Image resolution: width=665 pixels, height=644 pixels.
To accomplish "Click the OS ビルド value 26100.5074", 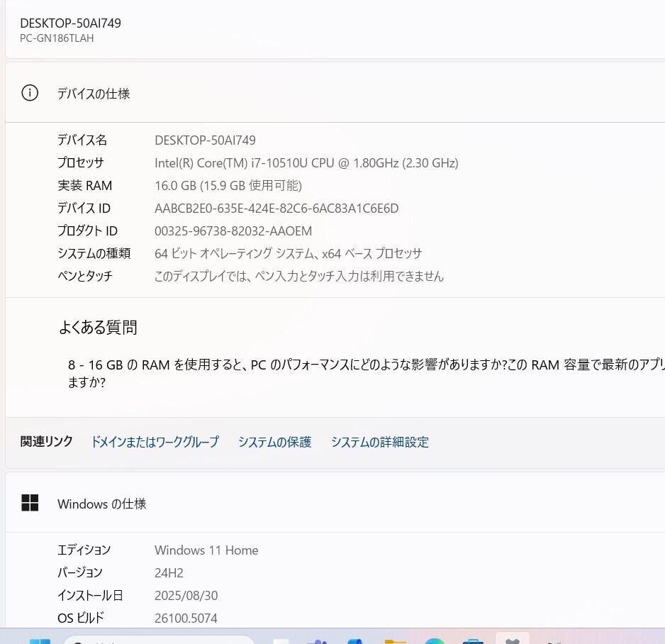I will [x=186, y=618].
